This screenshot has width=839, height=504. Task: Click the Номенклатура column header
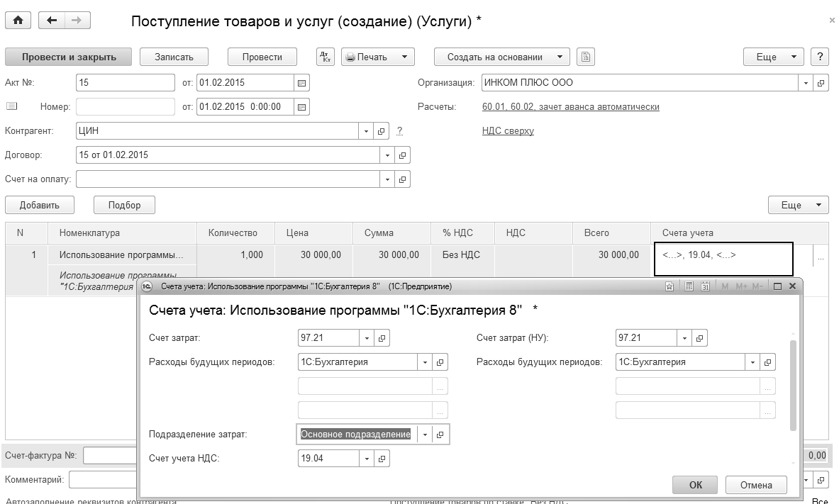click(122, 233)
